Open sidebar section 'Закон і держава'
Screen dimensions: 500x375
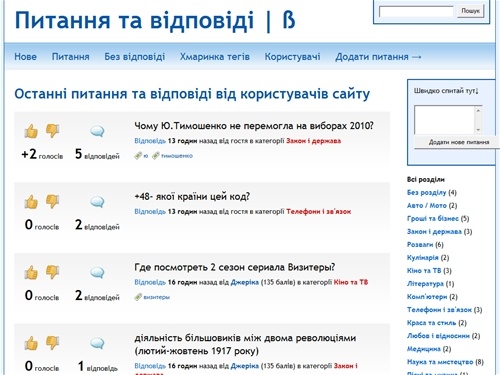[x=434, y=231]
